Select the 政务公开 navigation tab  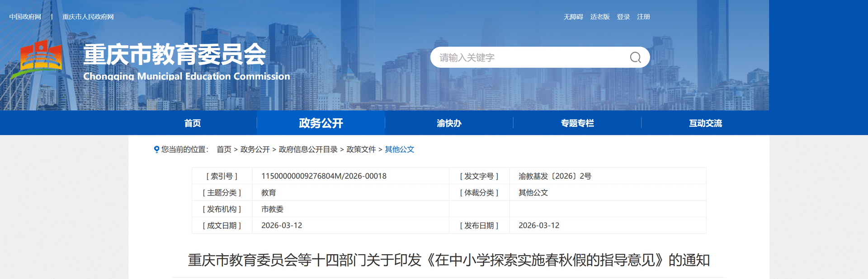321,123
